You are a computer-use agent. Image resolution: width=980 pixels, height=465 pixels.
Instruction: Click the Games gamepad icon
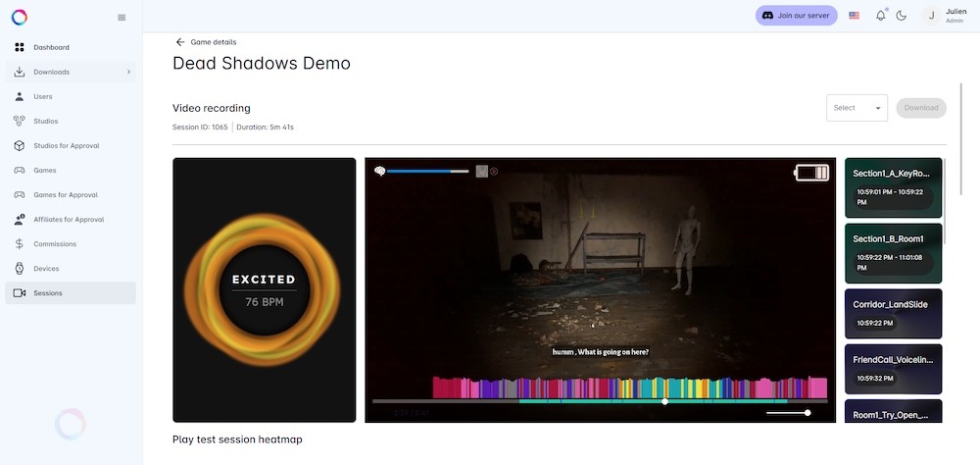click(20, 171)
